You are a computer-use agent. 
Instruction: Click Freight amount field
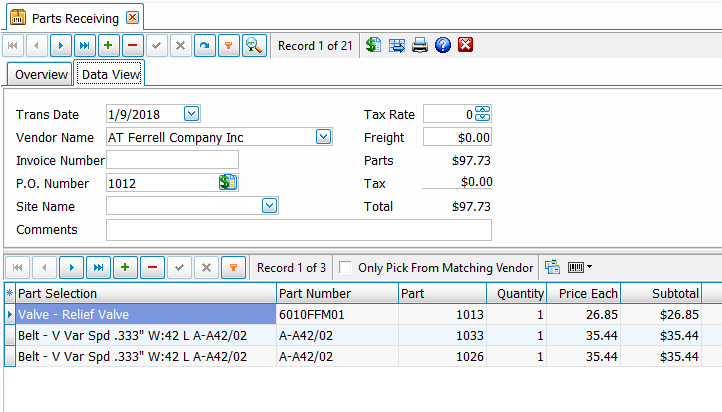point(457,137)
